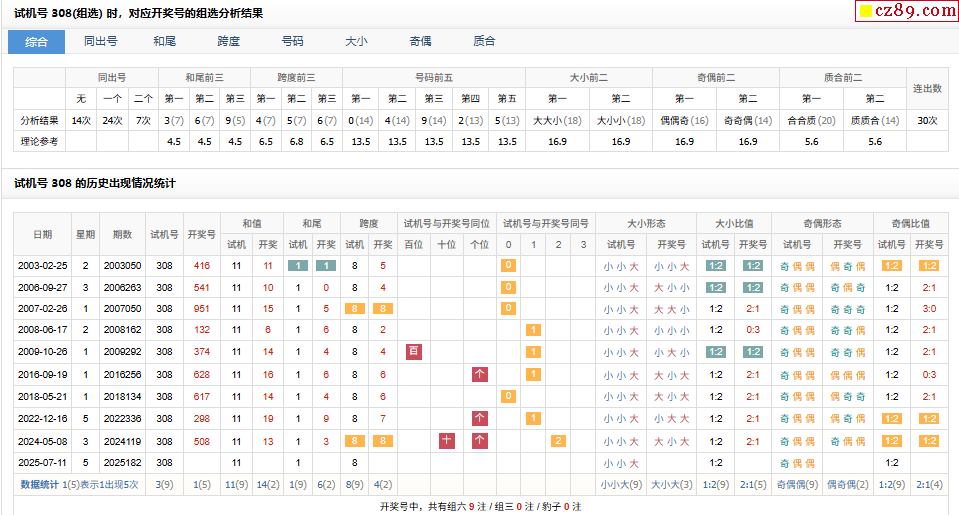Screen dimensions: 959x515
Task: Click the red 百 badge in 2009-10-26 row
Action: coord(413,352)
